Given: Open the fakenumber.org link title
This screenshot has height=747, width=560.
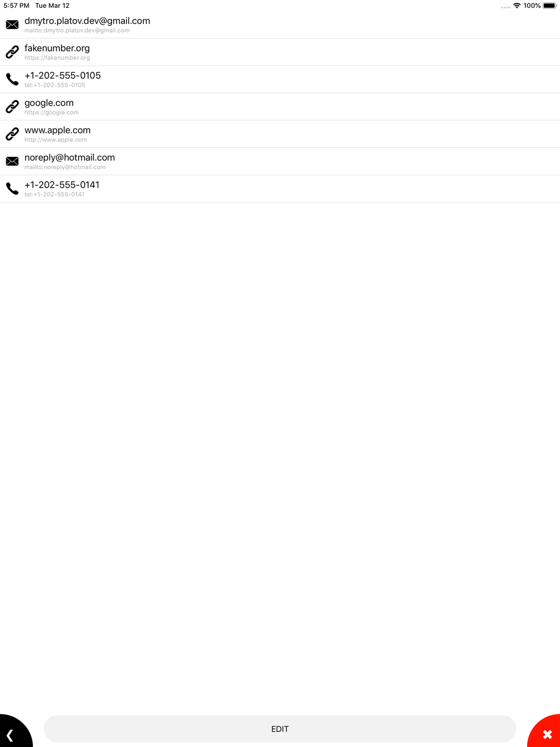Looking at the screenshot, I should (57, 48).
